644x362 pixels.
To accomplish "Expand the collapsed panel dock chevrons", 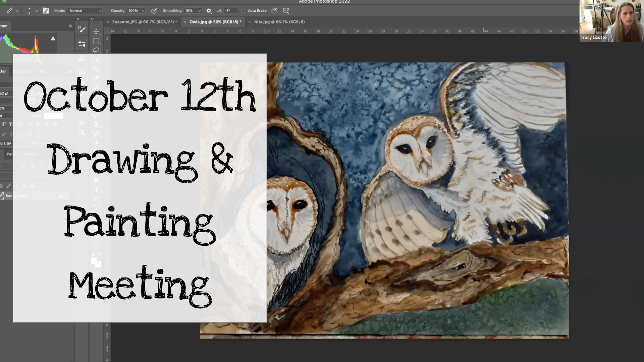I will click(x=78, y=19).
